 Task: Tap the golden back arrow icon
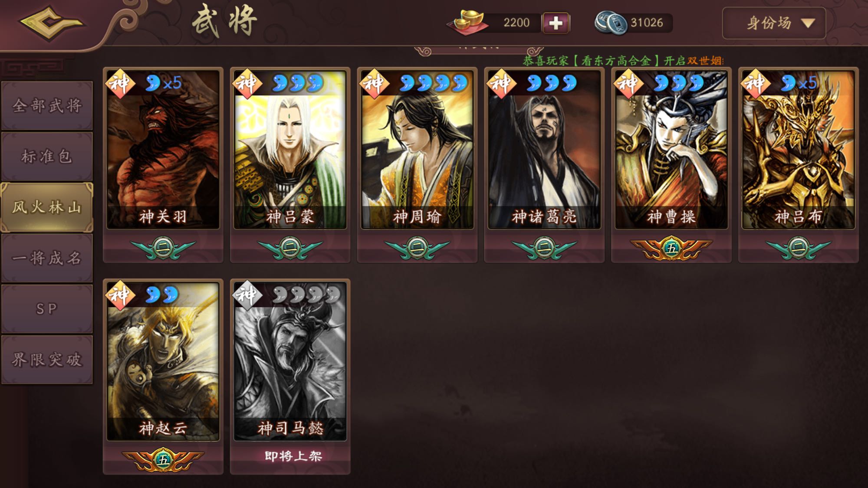point(51,23)
